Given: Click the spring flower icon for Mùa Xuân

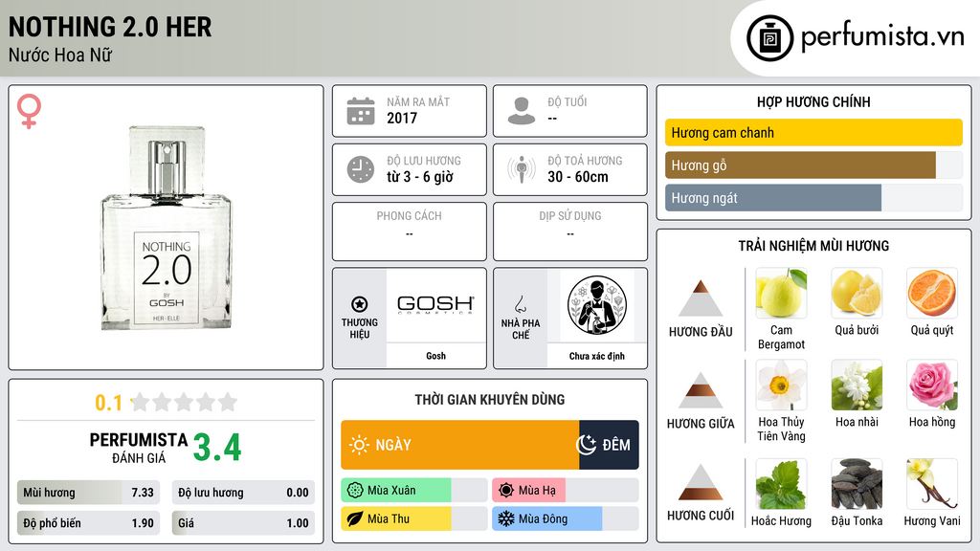Looking at the screenshot, I should pos(355,491).
